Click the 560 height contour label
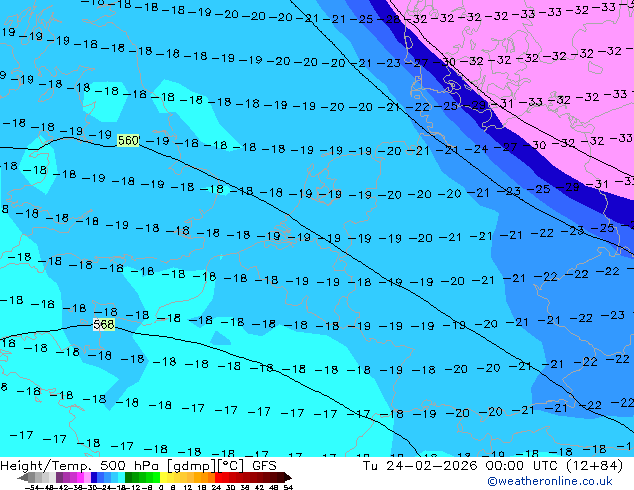634x490 pixels. click(128, 140)
